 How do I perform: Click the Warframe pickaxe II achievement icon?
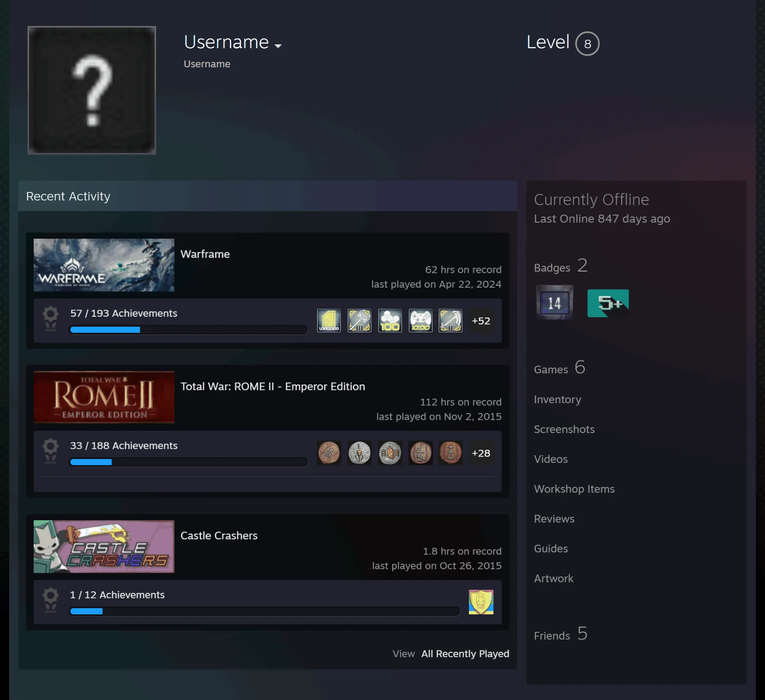[451, 320]
